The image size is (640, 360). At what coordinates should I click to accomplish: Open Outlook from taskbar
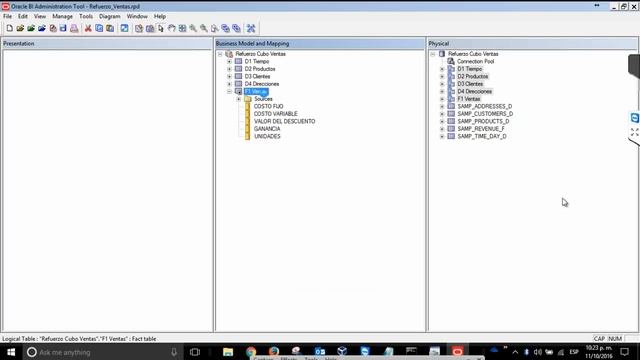coord(320,352)
